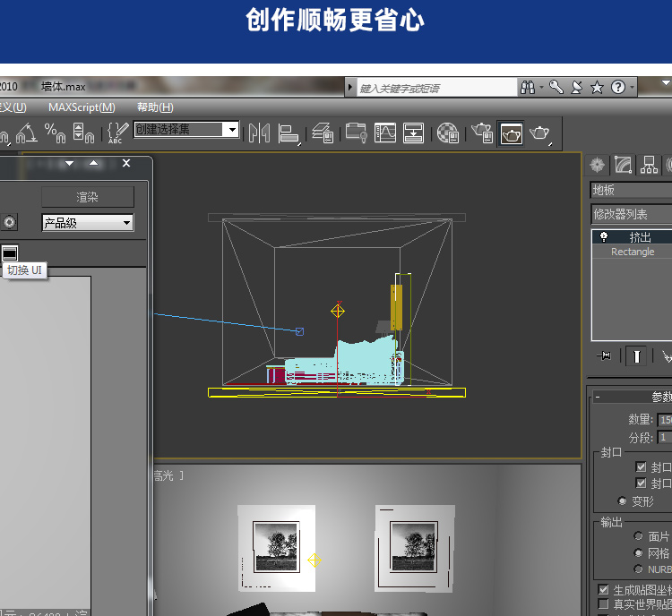Viewport: 672px width, 616px height.
Task: Toggle the 生成贴图坐标 checkbox
Action: coord(603,590)
